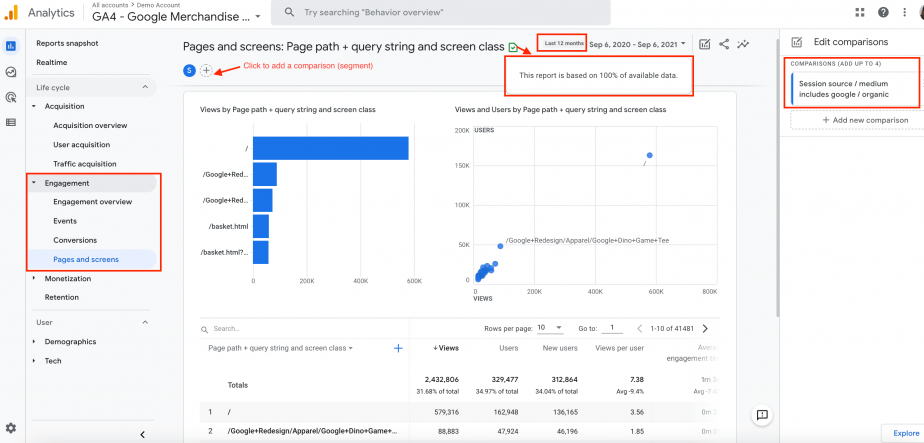The image size is (924, 443).
Task: Expand the Monetization section
Action: 67,278
